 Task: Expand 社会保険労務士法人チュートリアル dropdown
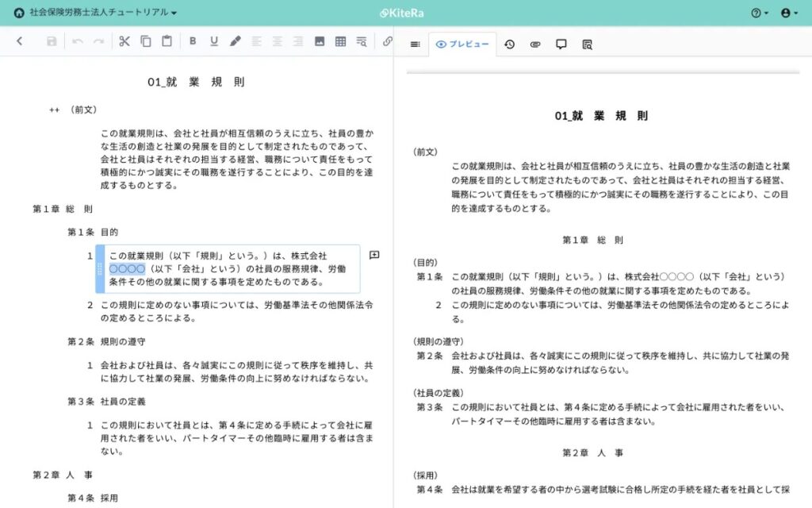pyautogui.click(x=103, y=13)
